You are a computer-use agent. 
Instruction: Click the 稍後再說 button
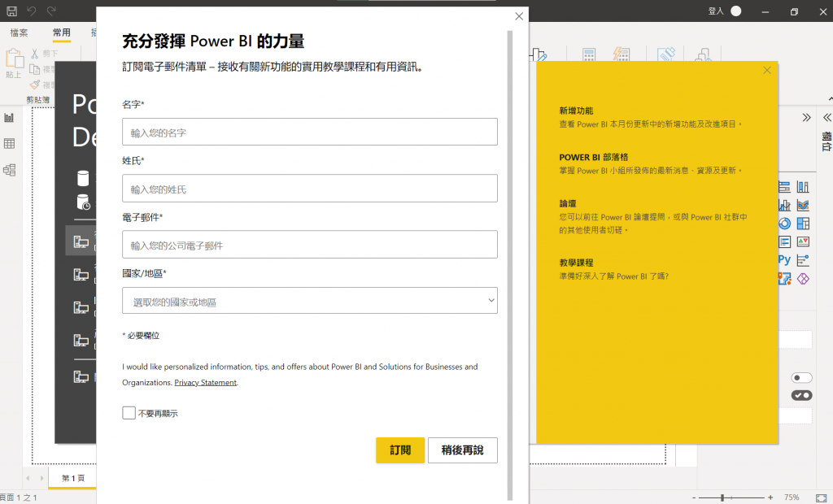click(x=463, y=450)
